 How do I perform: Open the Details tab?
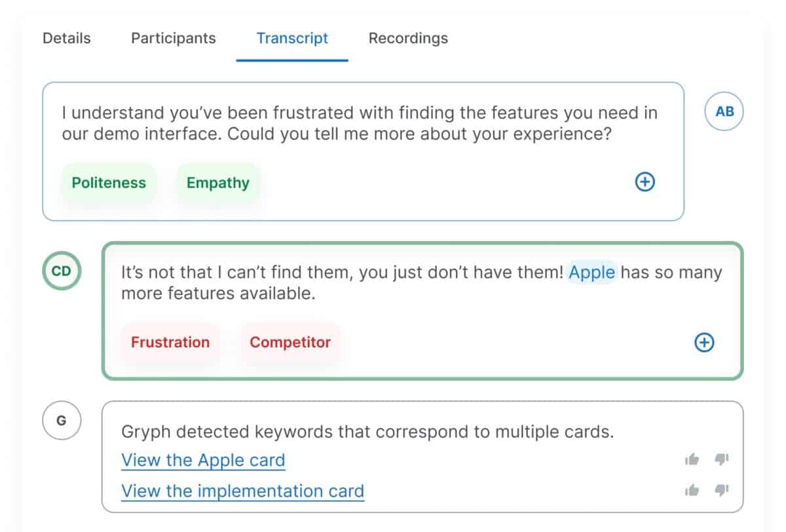67,38
